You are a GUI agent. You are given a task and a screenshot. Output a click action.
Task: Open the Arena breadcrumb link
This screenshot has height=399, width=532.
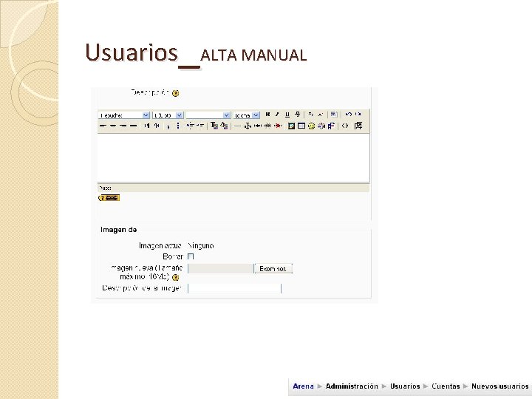pos(304,386)
